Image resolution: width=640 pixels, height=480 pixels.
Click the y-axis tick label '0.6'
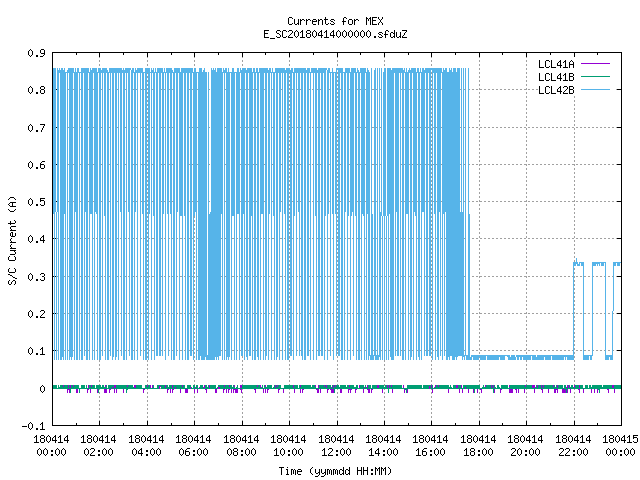click(37, 165)
